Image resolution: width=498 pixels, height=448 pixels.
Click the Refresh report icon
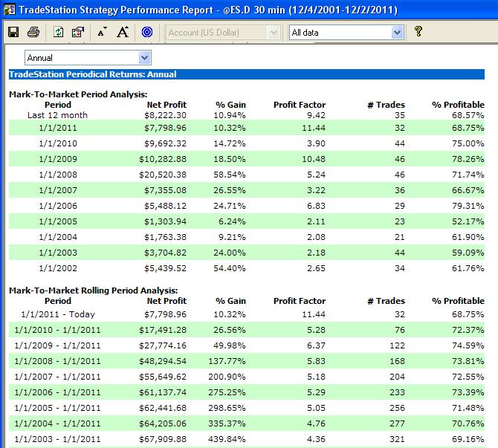point(58,32)
